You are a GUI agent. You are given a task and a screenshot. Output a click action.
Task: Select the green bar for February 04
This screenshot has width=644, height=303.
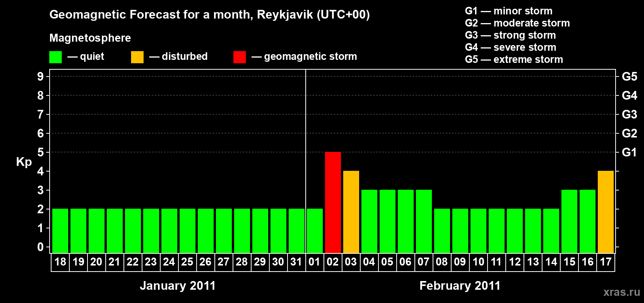pos(369,221)
